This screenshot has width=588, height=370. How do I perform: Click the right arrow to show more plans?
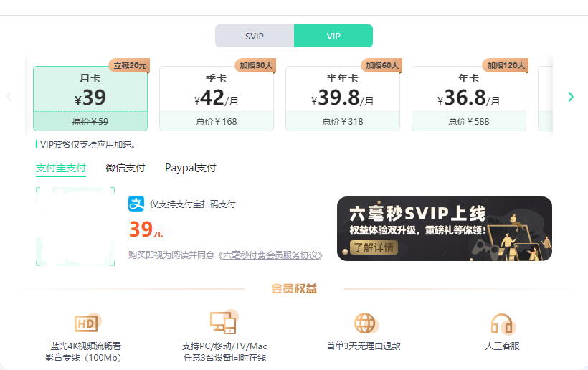571,97
